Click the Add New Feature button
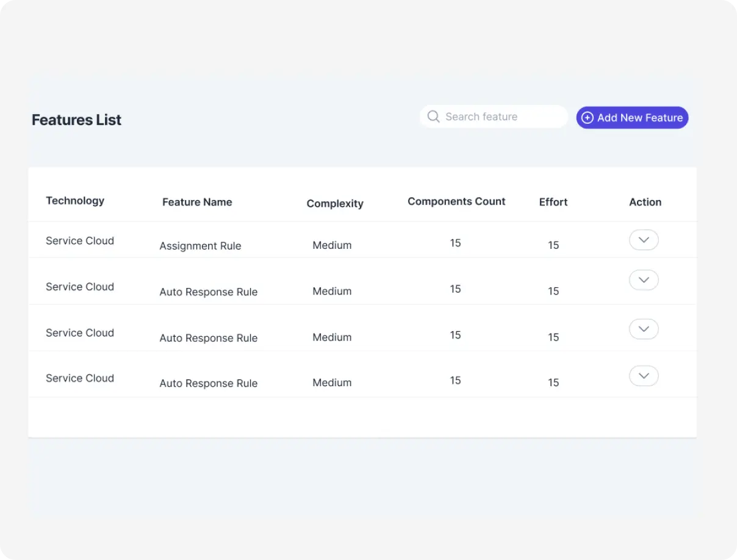737x560 pixels. [x=632, y=118]
